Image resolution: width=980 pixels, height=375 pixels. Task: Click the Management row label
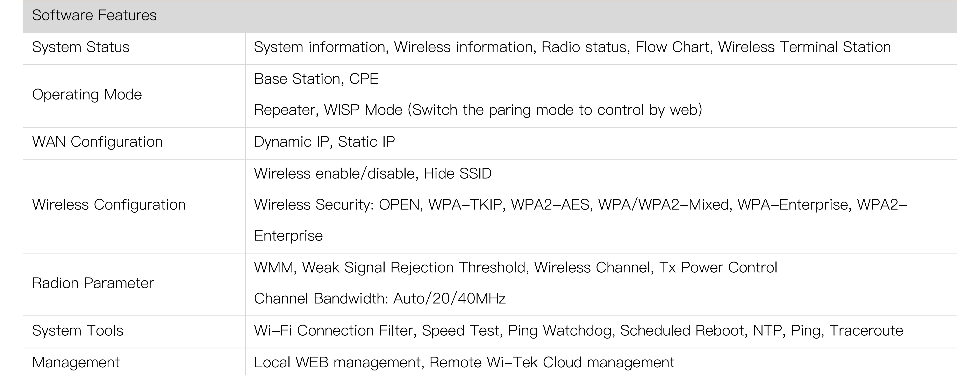(76, 362)
